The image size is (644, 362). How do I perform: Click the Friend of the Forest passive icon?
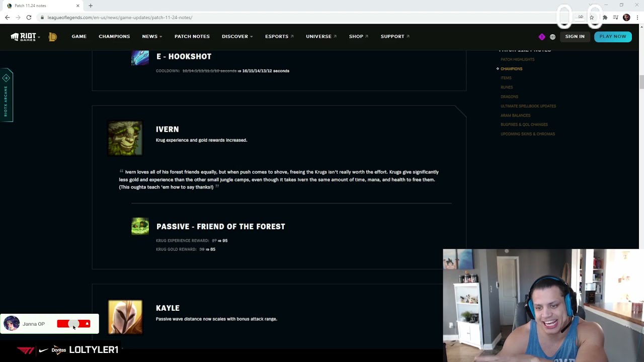140,226
